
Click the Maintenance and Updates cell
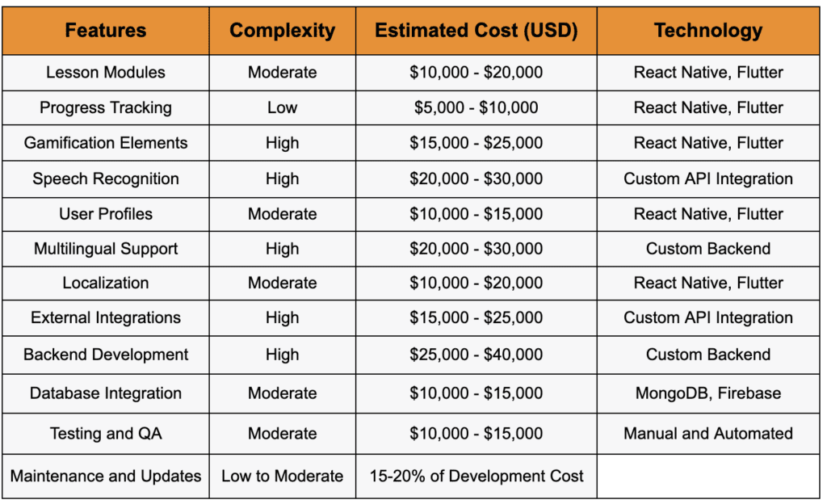(106, 476)
